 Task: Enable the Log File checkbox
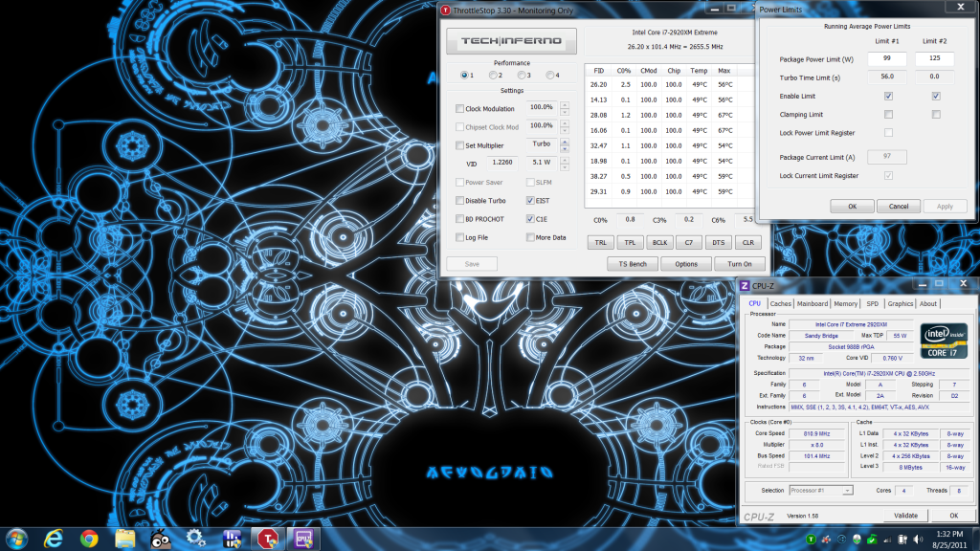pos(460,237)
